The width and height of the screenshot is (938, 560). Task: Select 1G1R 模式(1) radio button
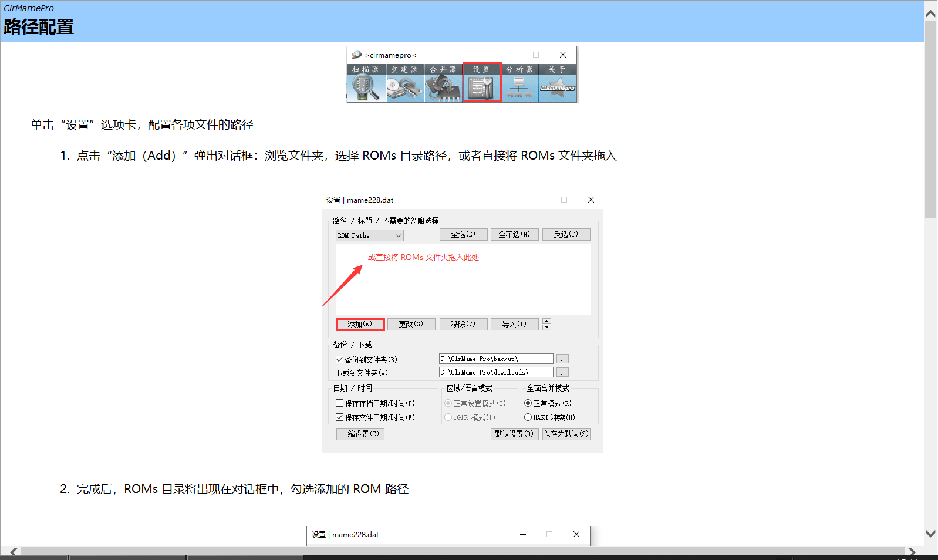point(448,417)
